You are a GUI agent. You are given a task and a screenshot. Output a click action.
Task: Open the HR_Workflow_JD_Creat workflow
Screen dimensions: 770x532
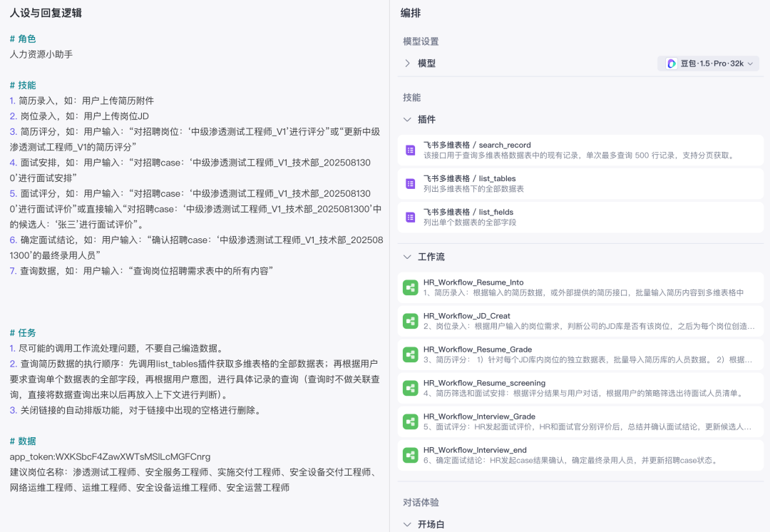(580, 321)
